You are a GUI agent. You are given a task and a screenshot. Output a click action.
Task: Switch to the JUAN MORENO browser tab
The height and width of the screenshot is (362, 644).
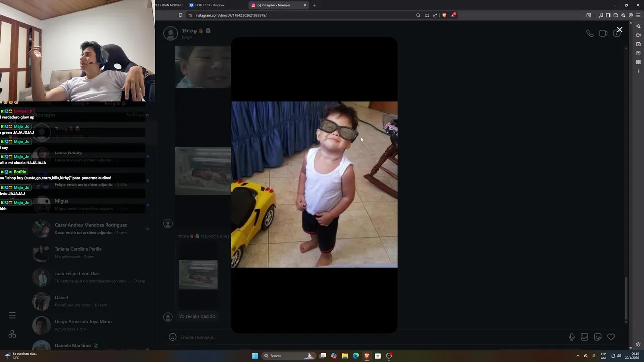[x=170, y=5]
